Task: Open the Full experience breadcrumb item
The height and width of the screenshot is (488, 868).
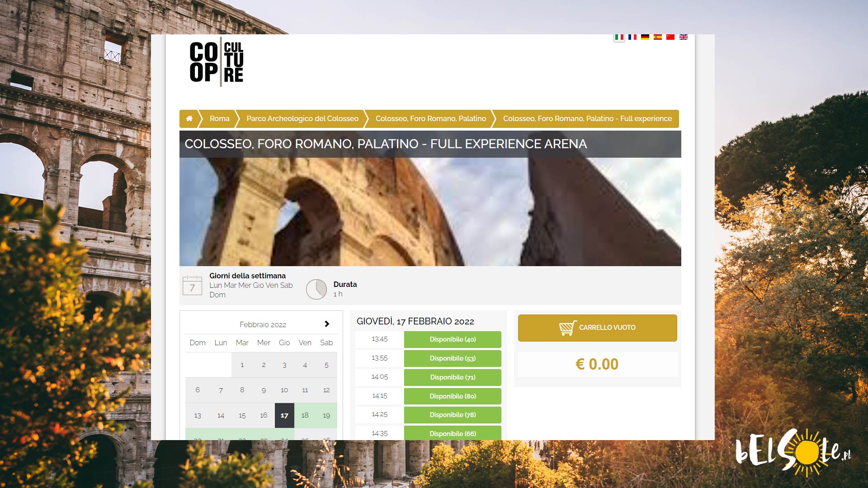Action: coord(587,119)
